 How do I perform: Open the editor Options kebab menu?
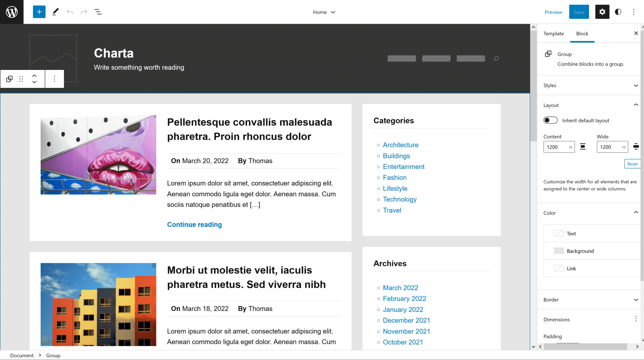(x=634, y=12)
